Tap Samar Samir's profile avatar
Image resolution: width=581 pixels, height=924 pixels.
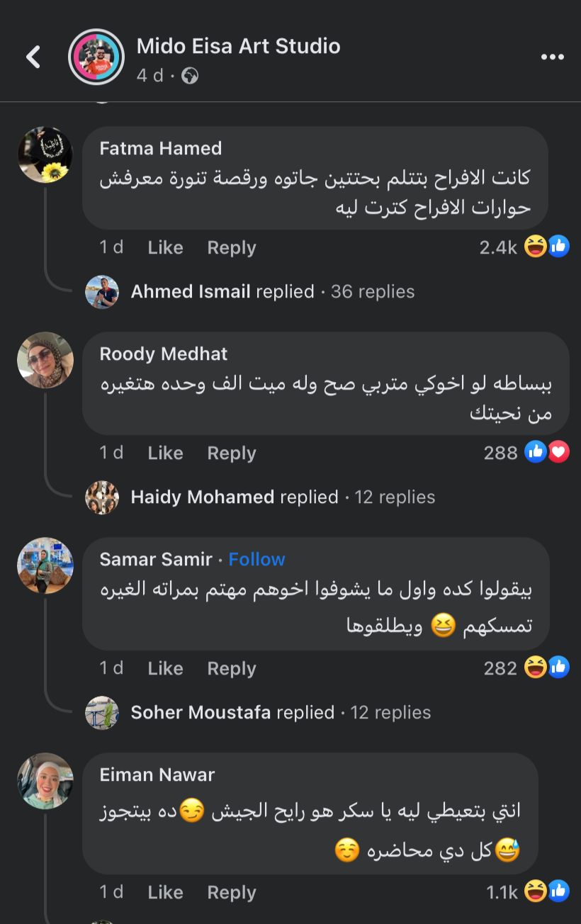45,565
